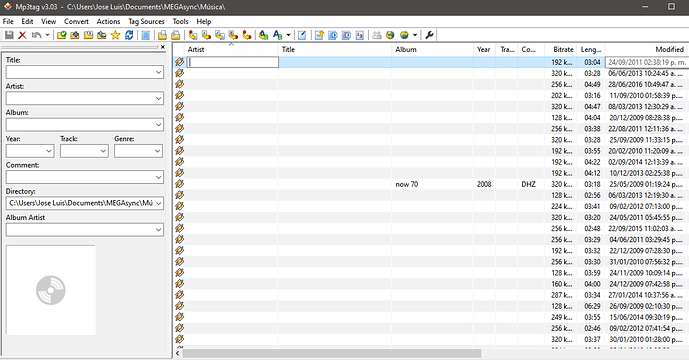Save tag with the floppy disk icon
Image resolution: width=689 pixels, height=360 pixels.
(9, 35)
